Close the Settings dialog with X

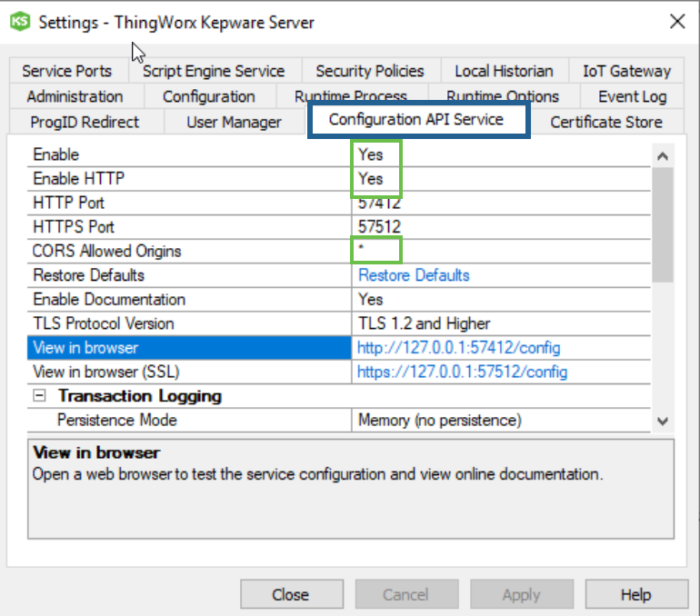pyautogui.click(x=677, y=21)
